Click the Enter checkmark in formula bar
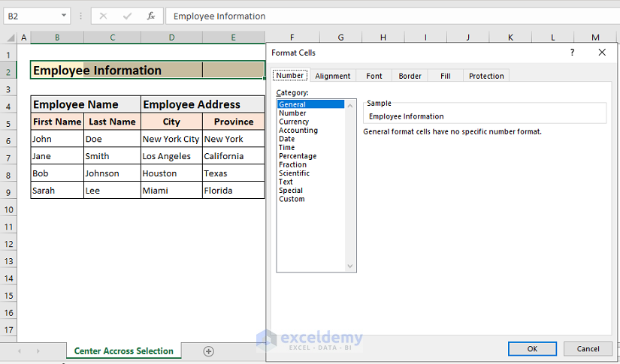The height and width of the screenshot is (364, 620). 127,16
